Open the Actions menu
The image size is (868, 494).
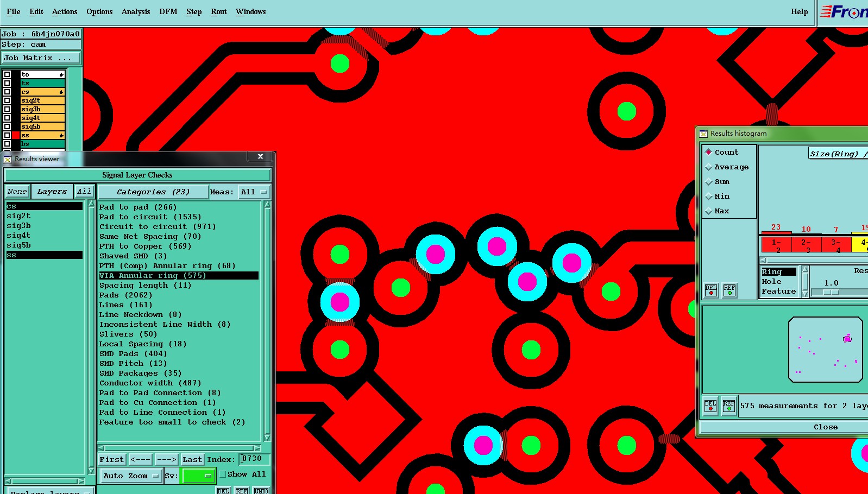pyautogui.click(x=65, y=11)
